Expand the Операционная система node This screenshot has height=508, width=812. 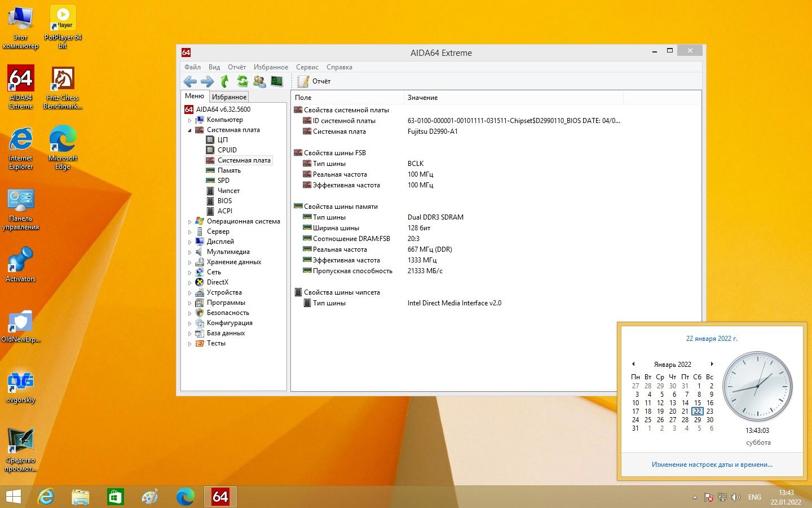[x=189, y=222]
